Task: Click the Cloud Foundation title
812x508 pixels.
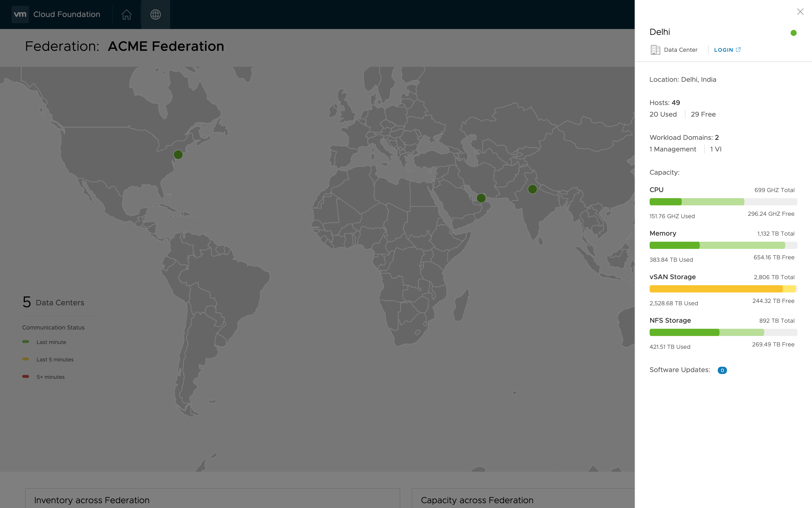Action: [x=67, y=15]
